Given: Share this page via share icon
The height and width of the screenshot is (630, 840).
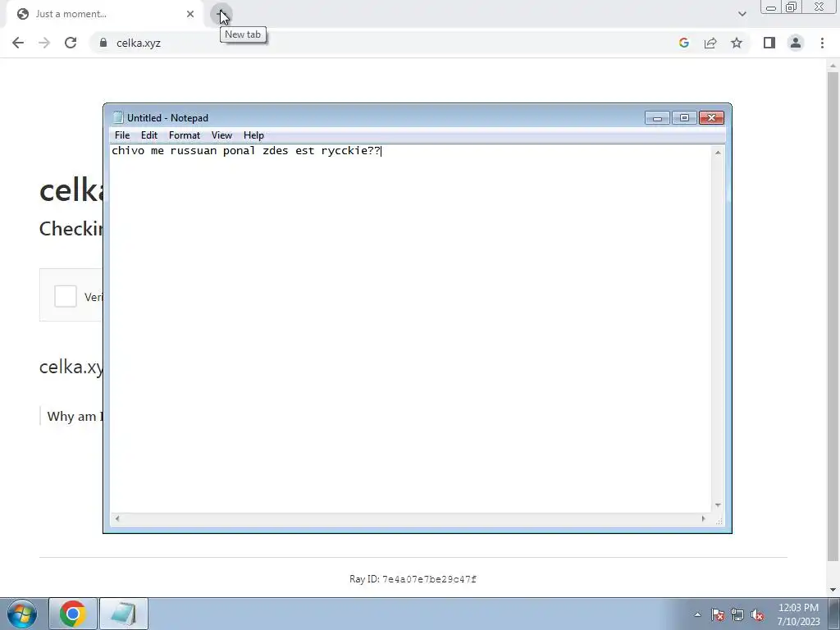Looking at the screenshot, I should (710, 43).
